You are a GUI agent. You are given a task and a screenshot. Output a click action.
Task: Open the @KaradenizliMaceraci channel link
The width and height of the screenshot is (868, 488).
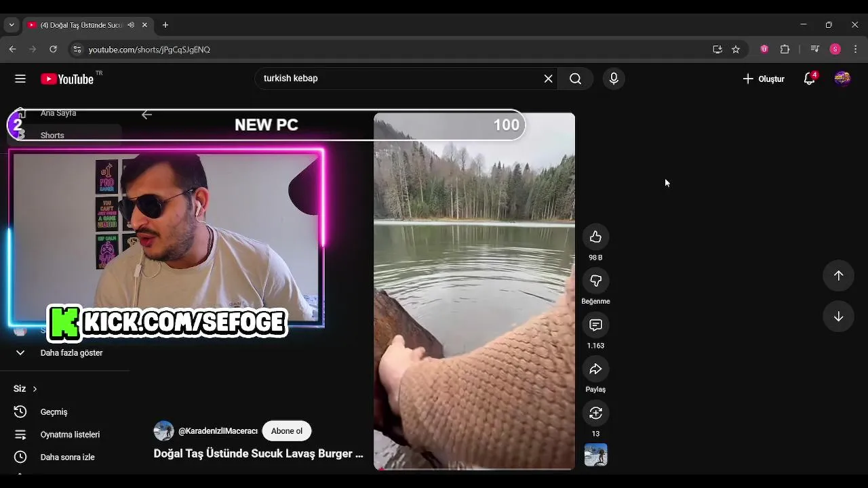click(218, 431)
